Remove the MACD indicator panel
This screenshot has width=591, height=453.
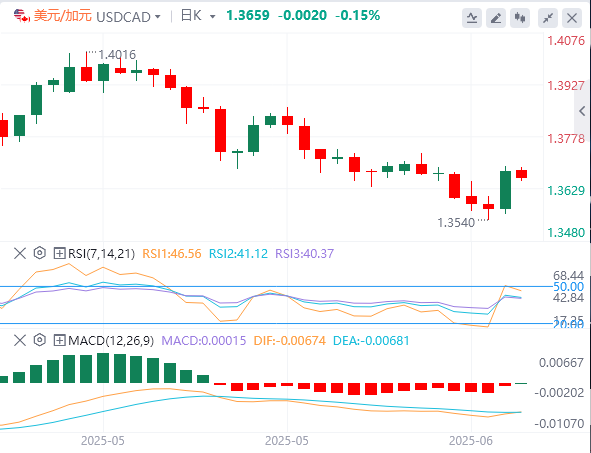[x=20, y=341]
